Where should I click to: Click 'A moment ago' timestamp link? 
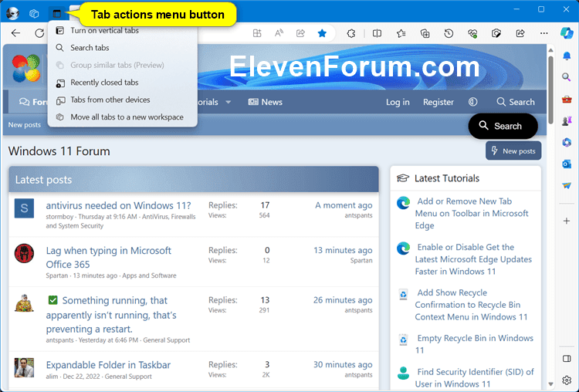(x=344, y=205)
